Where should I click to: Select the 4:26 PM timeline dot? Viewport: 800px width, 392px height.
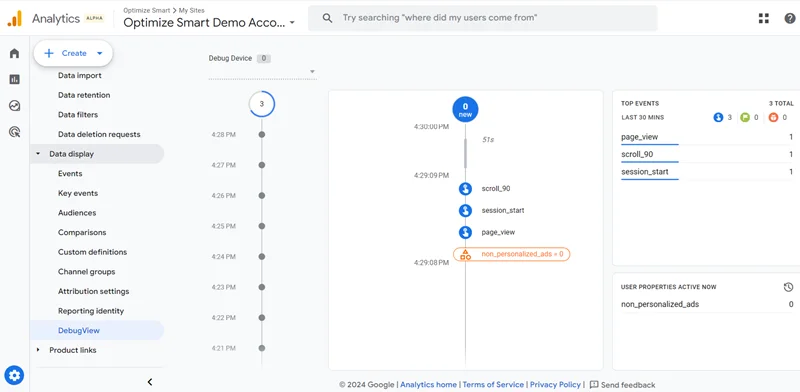pos(262,195)
